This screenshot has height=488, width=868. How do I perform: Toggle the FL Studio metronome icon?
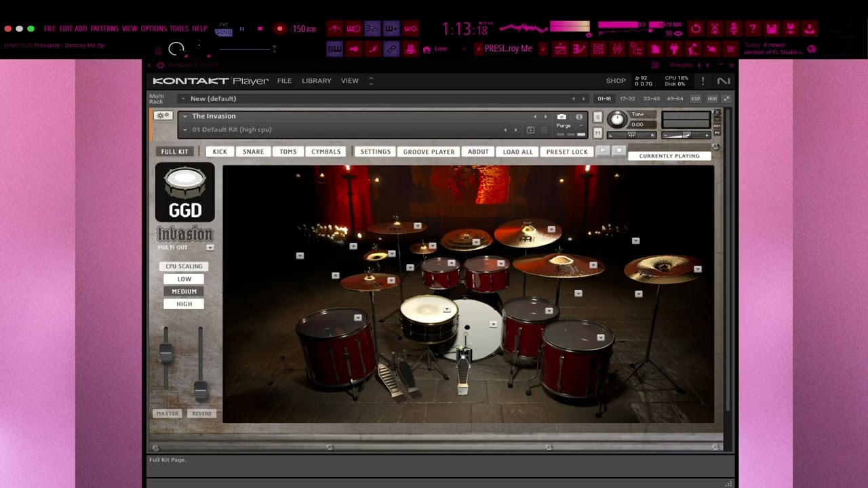335,28
